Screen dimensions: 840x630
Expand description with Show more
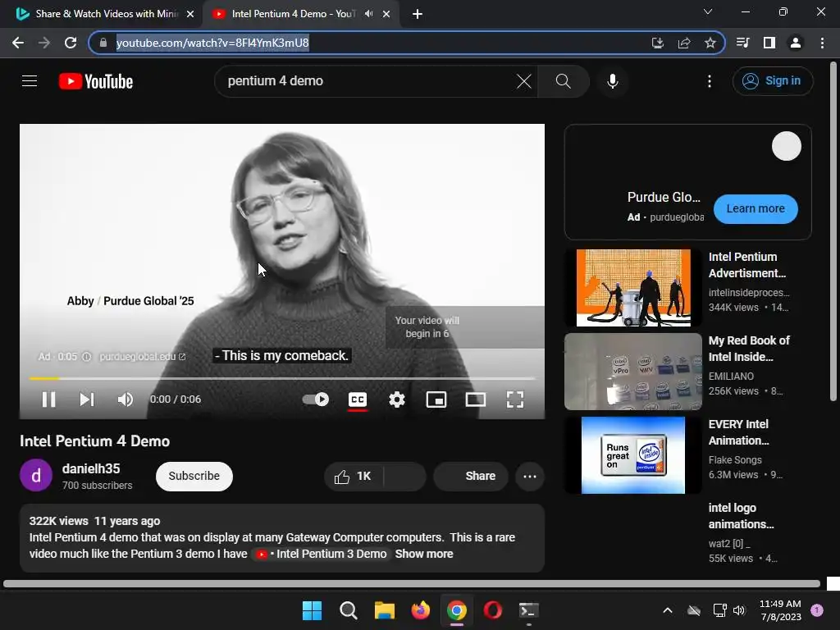[424, 554]
